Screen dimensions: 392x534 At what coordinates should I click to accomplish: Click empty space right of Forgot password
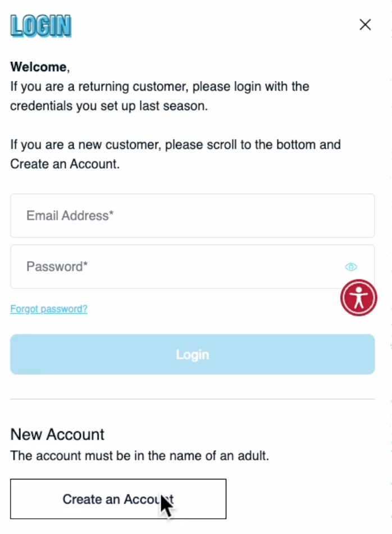[x=211, y=309]
